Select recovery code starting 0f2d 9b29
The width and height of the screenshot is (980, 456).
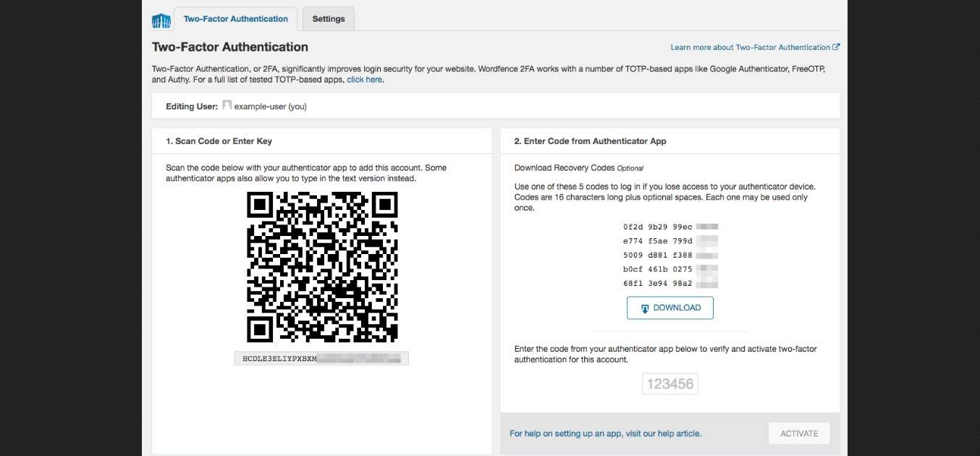[x=670, y=227]
